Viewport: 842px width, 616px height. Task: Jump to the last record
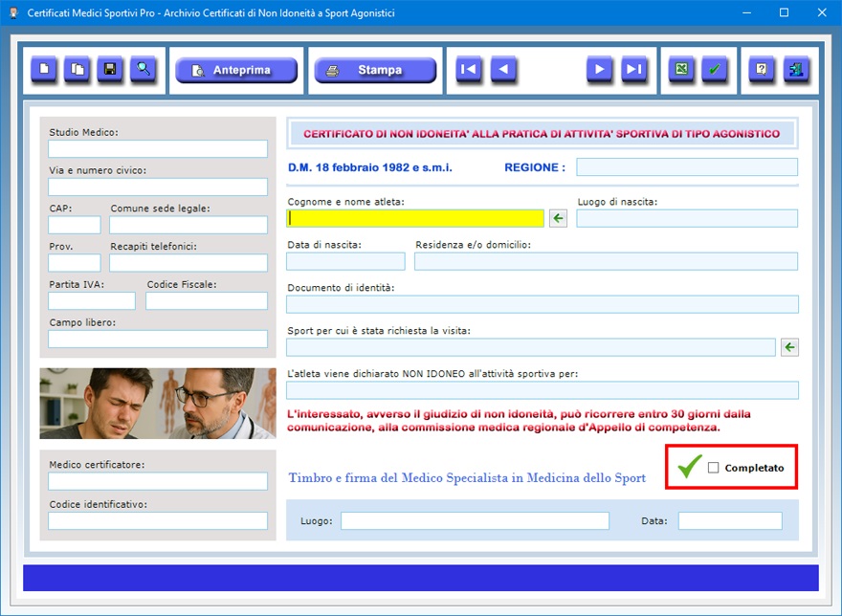tap(633, 70)
